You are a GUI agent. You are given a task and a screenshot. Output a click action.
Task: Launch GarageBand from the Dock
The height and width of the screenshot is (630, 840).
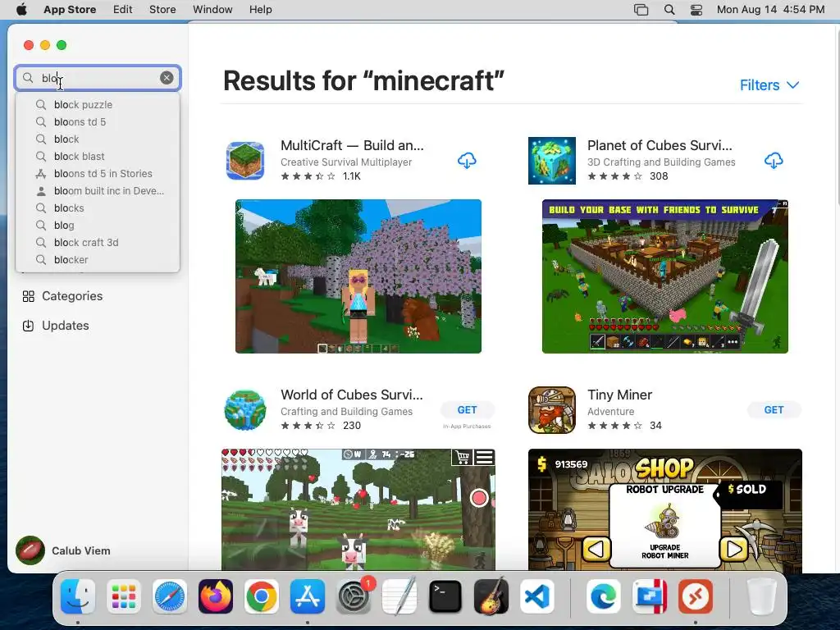click(x=491, y=596)
